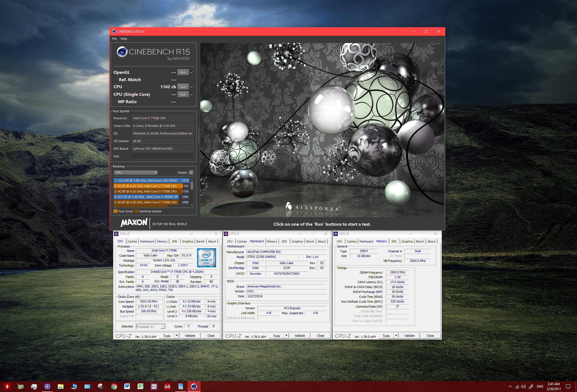Screen dimensions: 577x392
Task: Open the blue notebook taskbar icon
Action: 180,386
